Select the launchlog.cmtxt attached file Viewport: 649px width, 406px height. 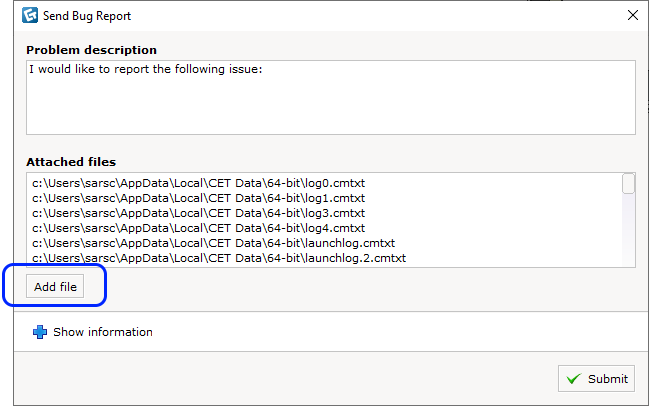(x=214, y=243)
